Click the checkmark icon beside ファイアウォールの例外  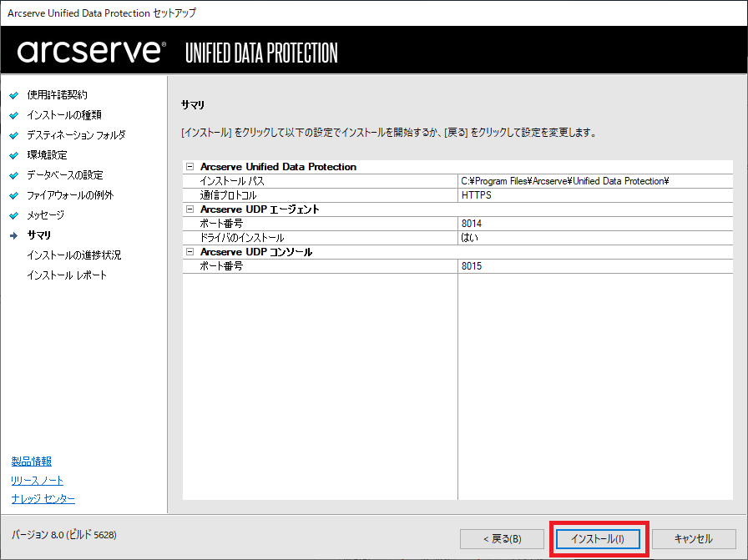click(x=14, y=195)
